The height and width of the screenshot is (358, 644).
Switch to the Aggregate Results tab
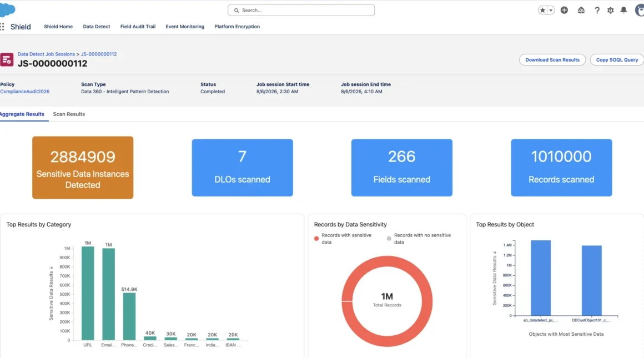pyautogui.click(x=22, y=114)
